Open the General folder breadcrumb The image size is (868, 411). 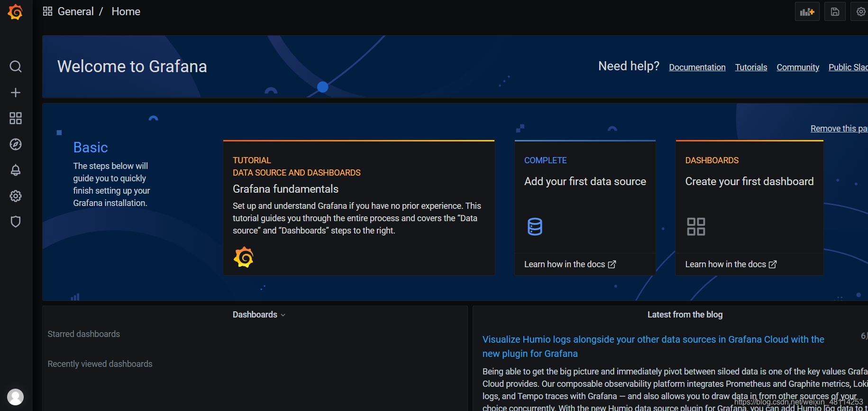pyautogui.click(x=75, y=11)
